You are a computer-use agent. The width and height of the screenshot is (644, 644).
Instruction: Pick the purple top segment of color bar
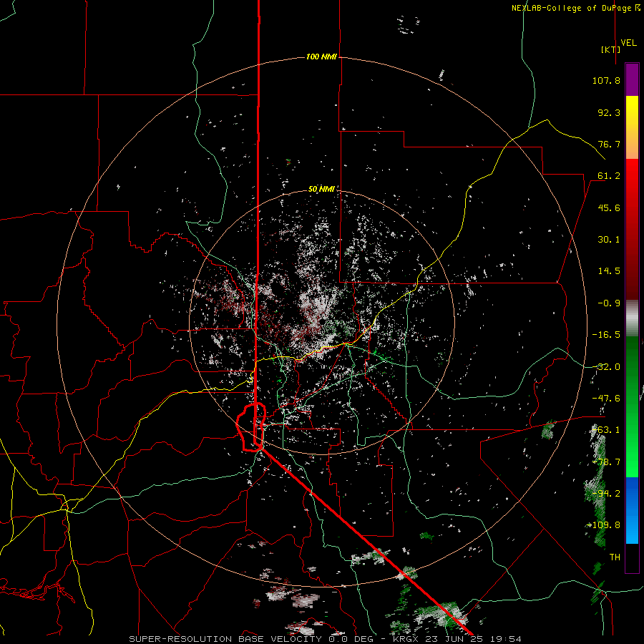632,80
